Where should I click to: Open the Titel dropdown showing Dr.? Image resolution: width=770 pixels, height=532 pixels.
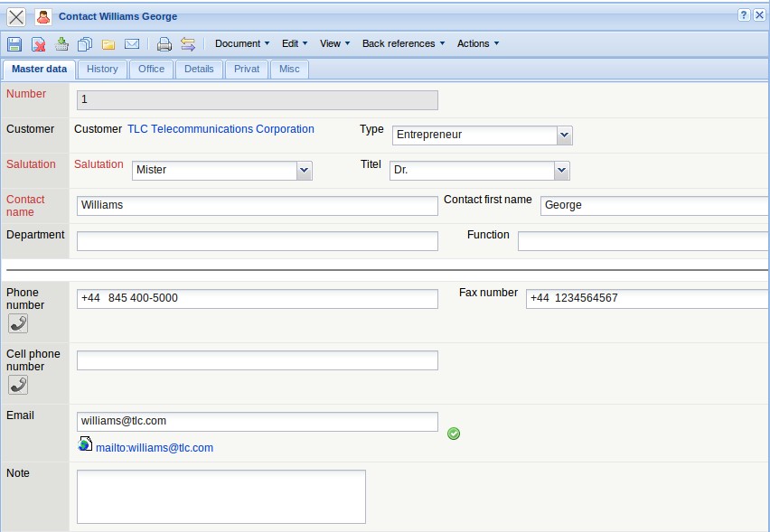click(561, 170)
